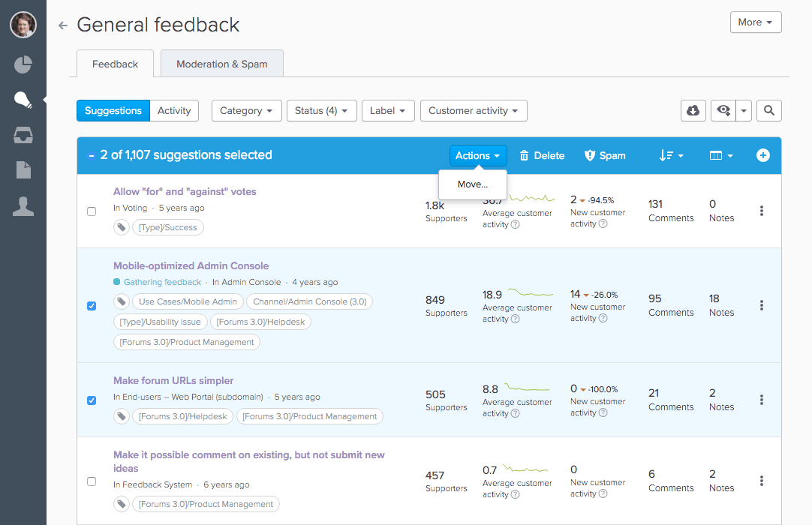Select 'Move...' from the Actions menu
This screenshot has width=812, height=525.
pos(472,184)
